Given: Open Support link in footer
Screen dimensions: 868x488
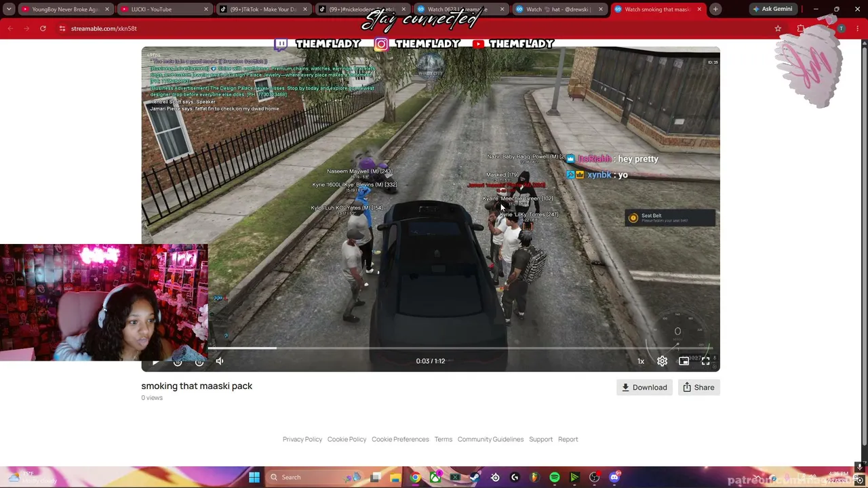Looking at the screenshot, I should click(540, 439).
